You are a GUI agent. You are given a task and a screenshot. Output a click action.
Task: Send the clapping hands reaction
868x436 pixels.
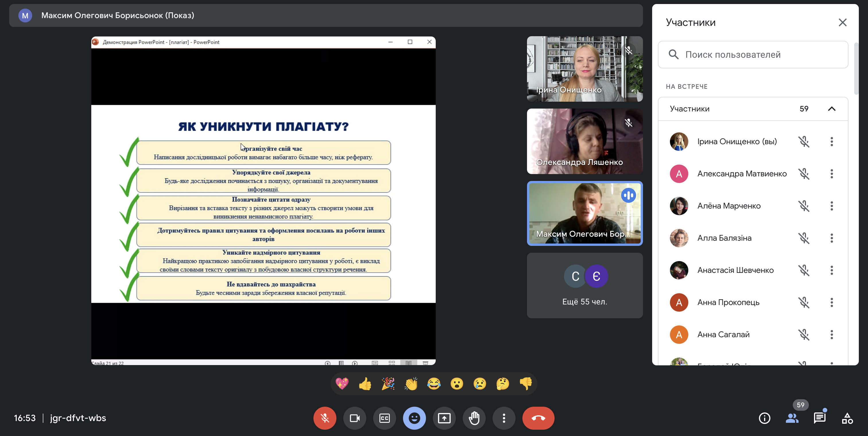pyautogui.click(x=411, y=384)
